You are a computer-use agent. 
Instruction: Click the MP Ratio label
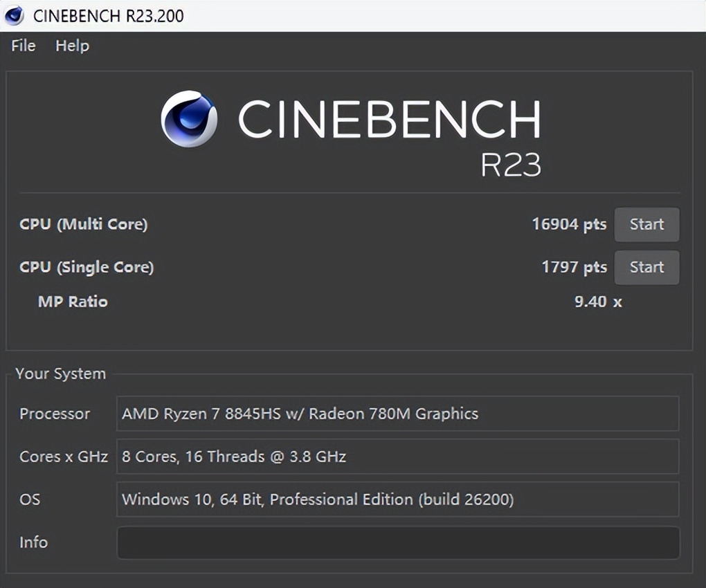(x=73, y=302)
